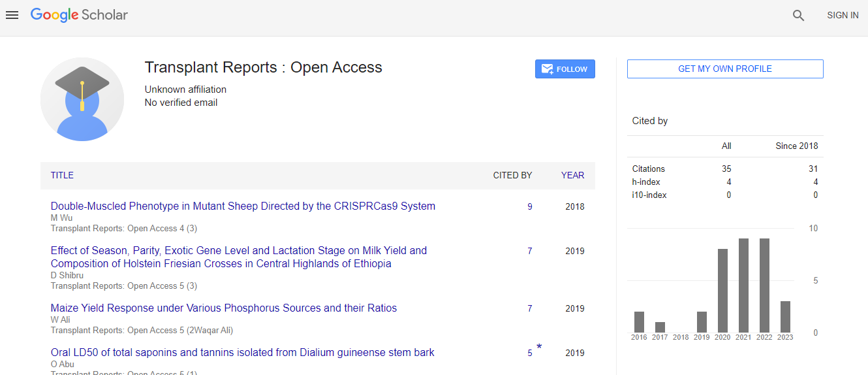This screenshot has width=868, height=375.
Task: Sort publications by Cited By header
Action: tap(512, 175)
